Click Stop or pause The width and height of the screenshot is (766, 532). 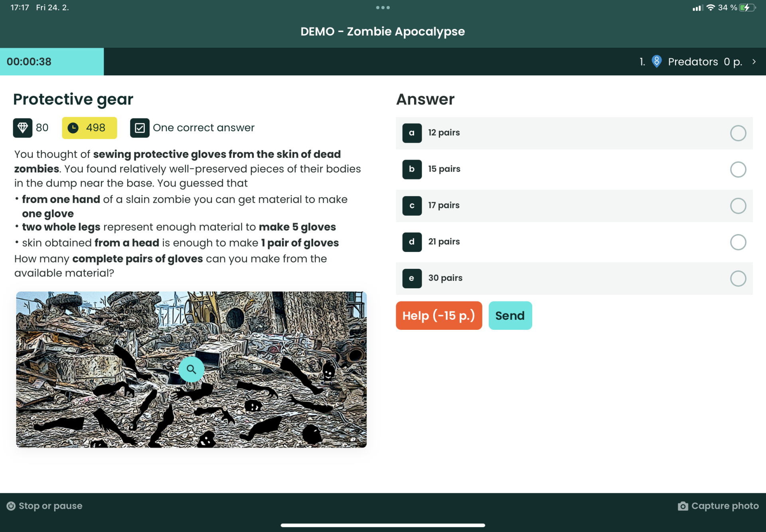44,506
